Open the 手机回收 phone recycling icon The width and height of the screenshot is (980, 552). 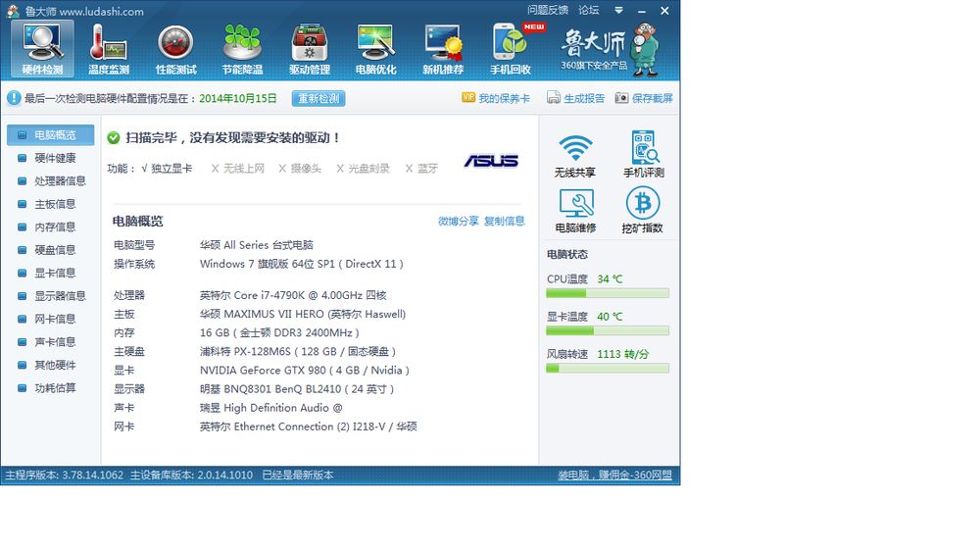(510, 49)
